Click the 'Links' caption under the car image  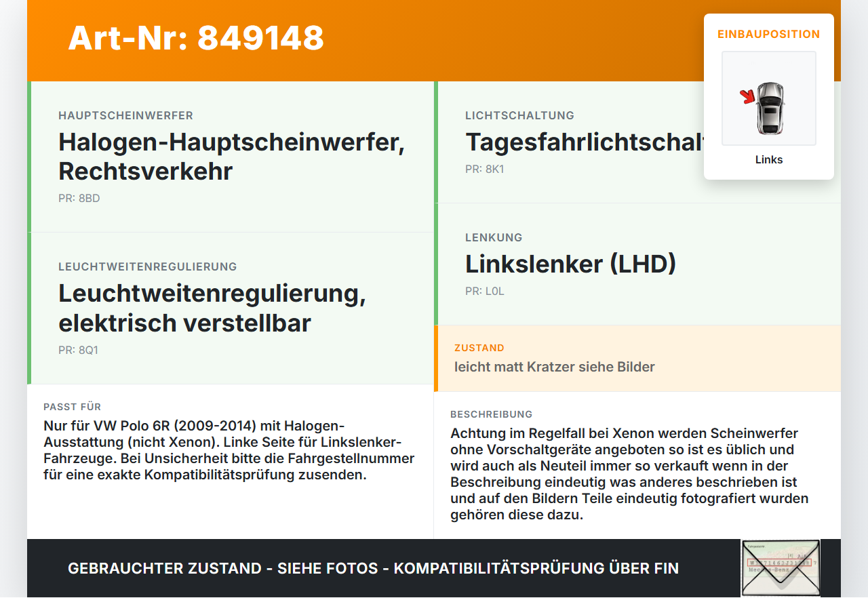point(769,160)
